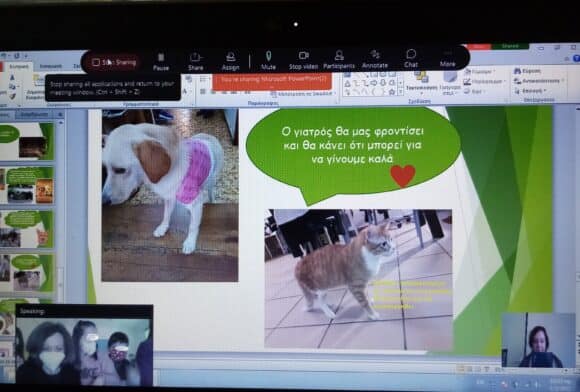The image size is (580, 392).
Task: Open the Annotate tools
Action: coord(375,60)
